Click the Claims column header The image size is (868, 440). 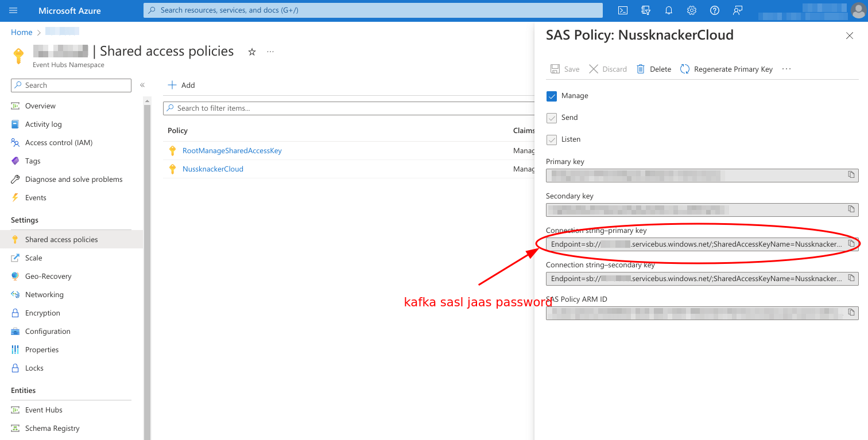[x=524, y=131]
